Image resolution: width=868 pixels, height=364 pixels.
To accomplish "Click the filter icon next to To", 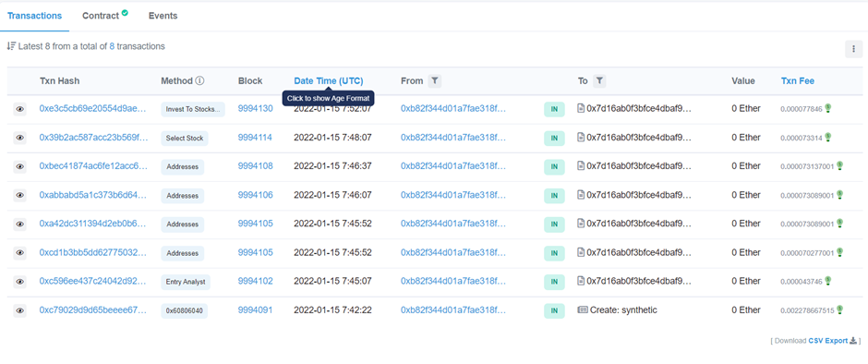I will coord(599,81).
